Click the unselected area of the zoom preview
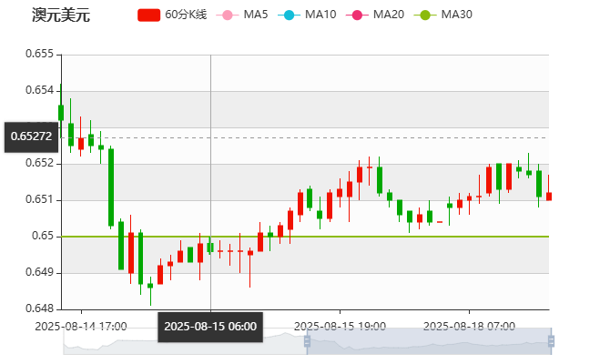 tap(185, 341)
